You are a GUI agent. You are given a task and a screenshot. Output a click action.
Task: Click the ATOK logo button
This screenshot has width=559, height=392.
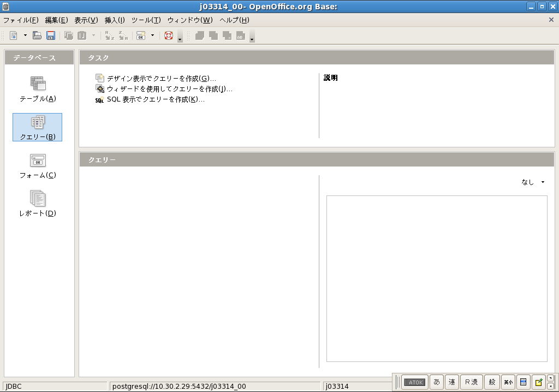(x=414, y=382)
